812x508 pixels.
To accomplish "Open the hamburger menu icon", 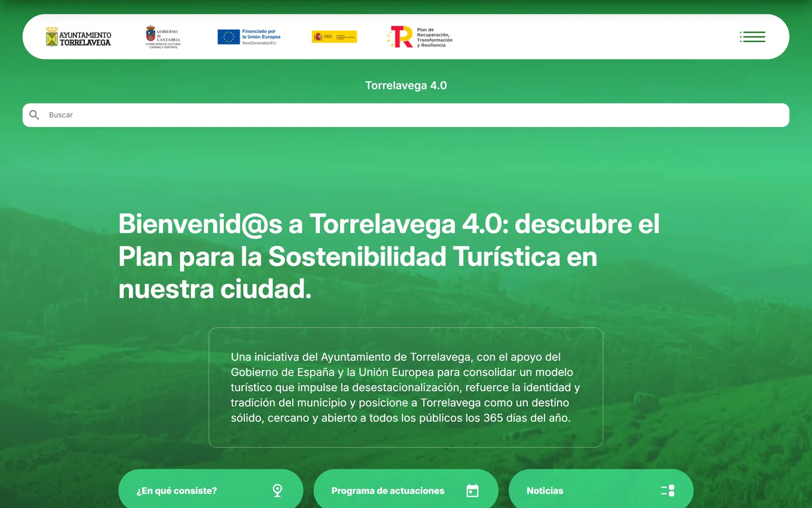I will click(x=752, y=37).
